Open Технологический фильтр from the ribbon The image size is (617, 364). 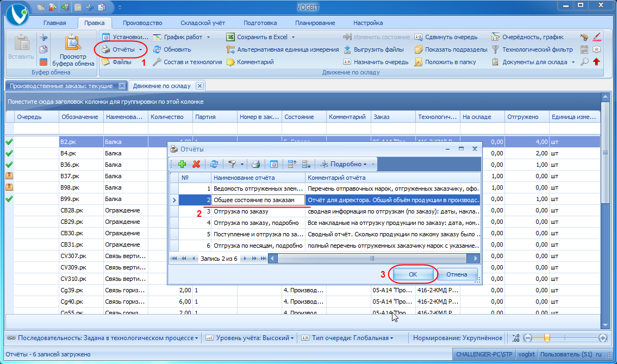click(532, 49)
